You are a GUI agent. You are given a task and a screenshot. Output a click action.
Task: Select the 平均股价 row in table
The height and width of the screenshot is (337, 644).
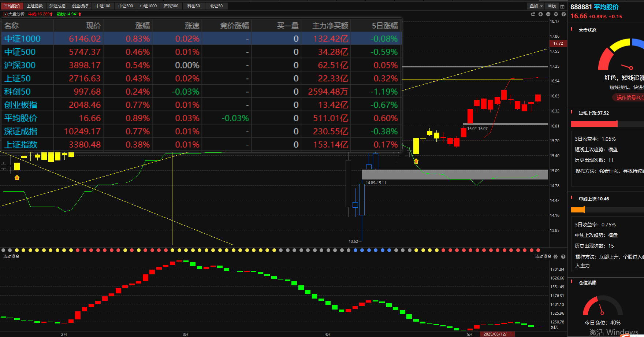pyautogui.click(x=202, y=118)
